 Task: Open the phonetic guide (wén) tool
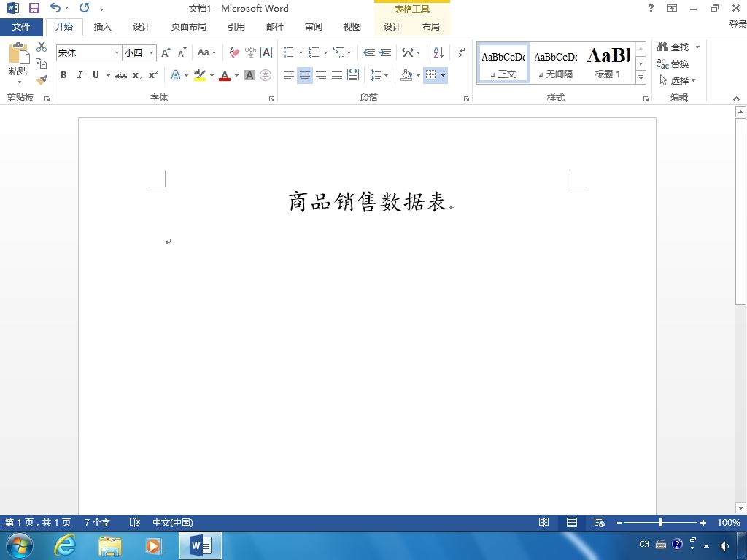(x=251, y=52)
